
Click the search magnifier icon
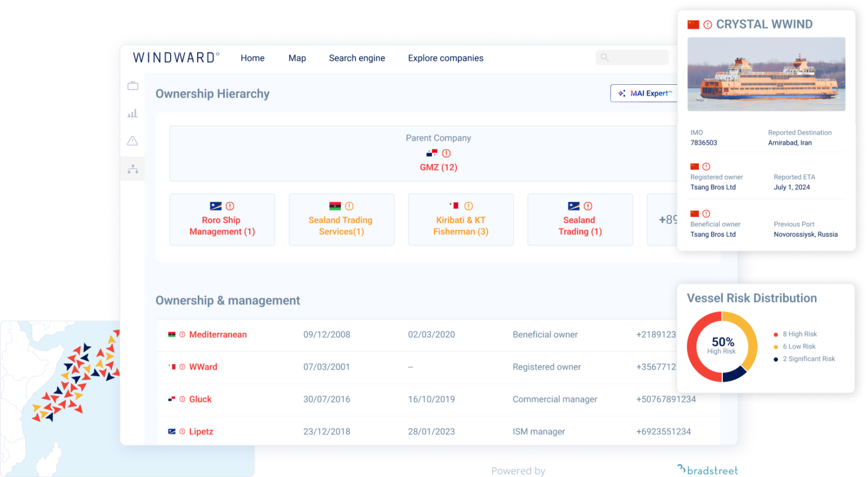tap(605, 57)
